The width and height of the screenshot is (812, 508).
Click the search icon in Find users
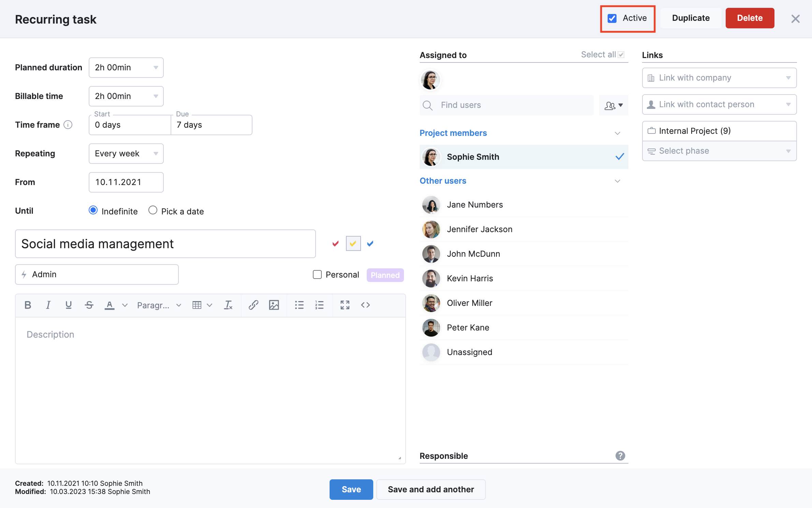tap(427, 105)
